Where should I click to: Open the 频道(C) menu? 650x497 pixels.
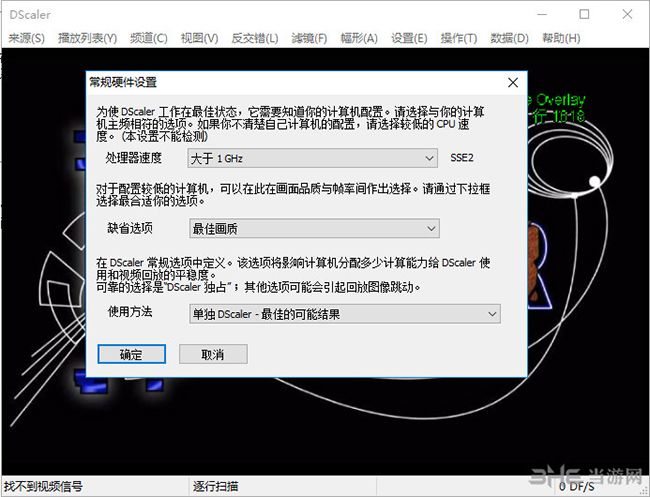(x=148, y=38)
